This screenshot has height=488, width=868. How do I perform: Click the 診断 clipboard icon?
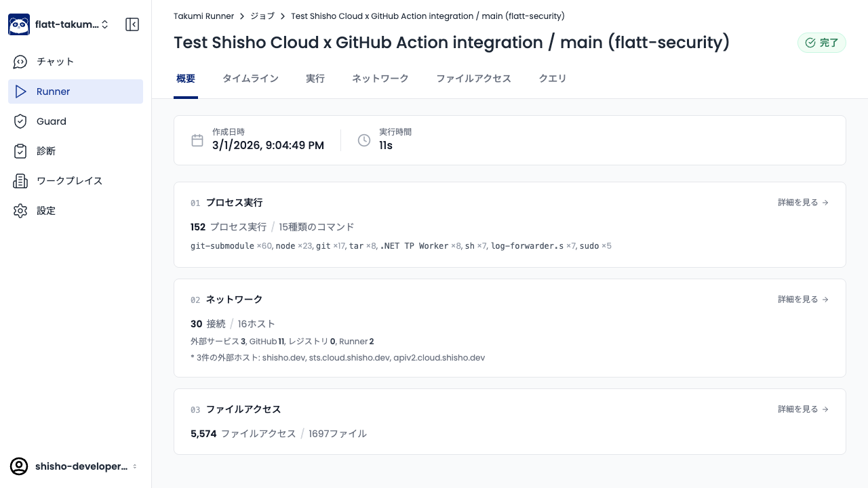20,151
